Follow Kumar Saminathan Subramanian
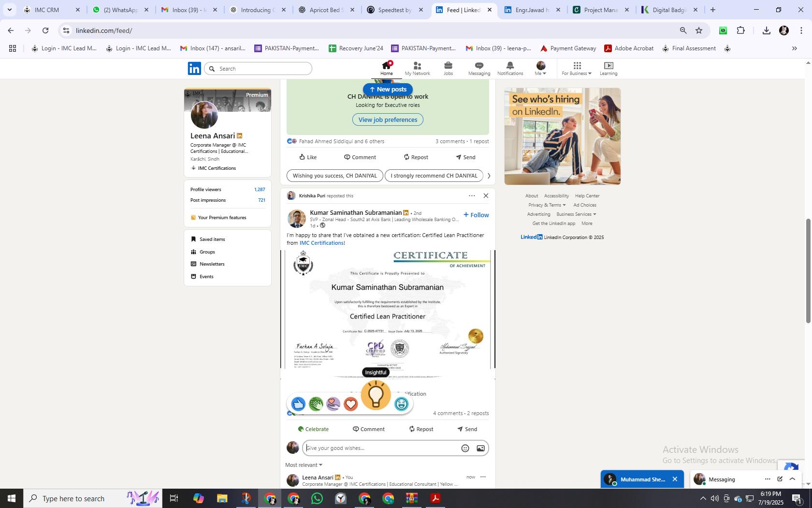Viewport: 812px width, 508px height. (476, 215)
